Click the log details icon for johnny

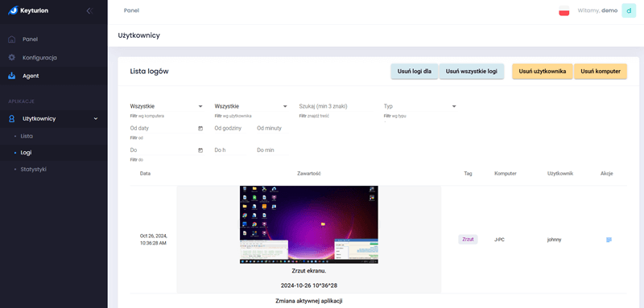click(x=609, y=240)
